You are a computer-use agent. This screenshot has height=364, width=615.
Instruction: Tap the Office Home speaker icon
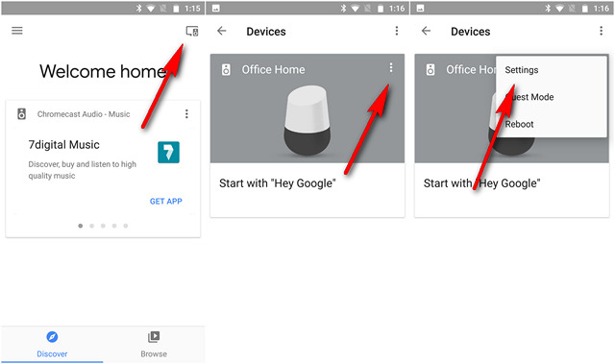tap(226, 70)
